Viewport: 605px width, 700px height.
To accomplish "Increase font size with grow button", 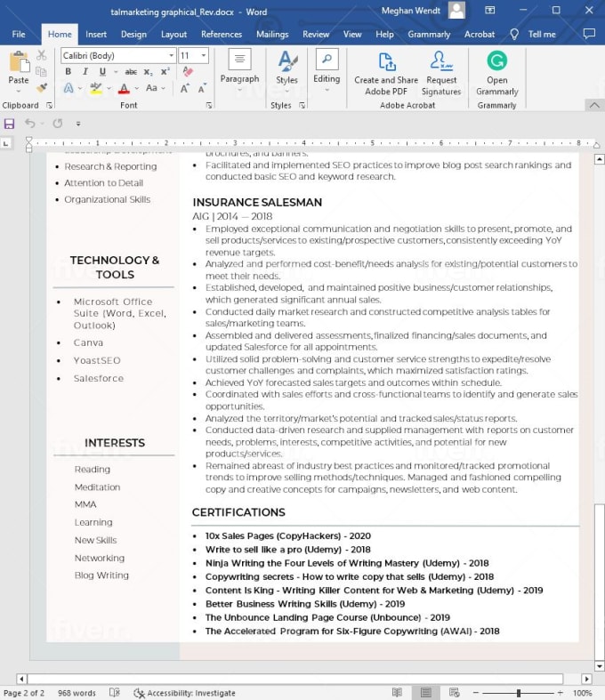I will tap(185, 88).
